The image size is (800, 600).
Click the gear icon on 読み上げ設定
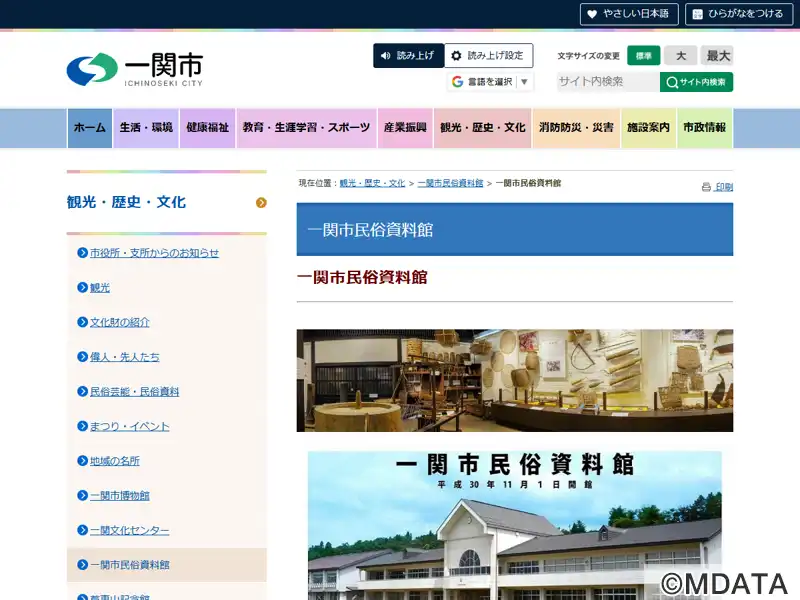tap(457, 56)
